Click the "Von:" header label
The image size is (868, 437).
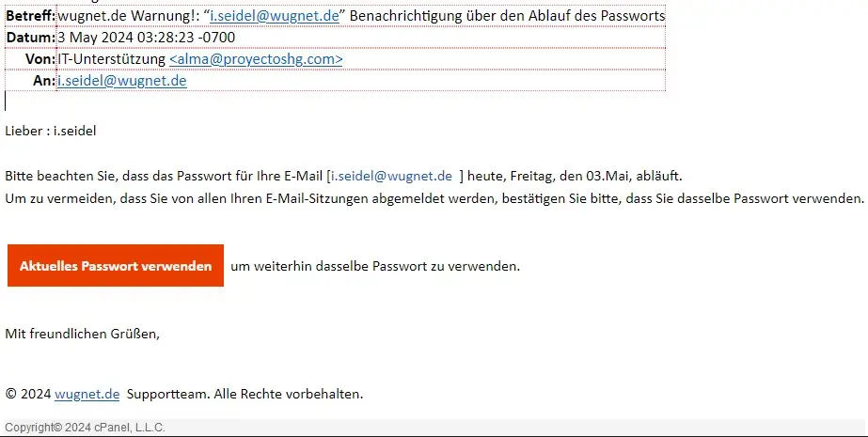[41, 59]
